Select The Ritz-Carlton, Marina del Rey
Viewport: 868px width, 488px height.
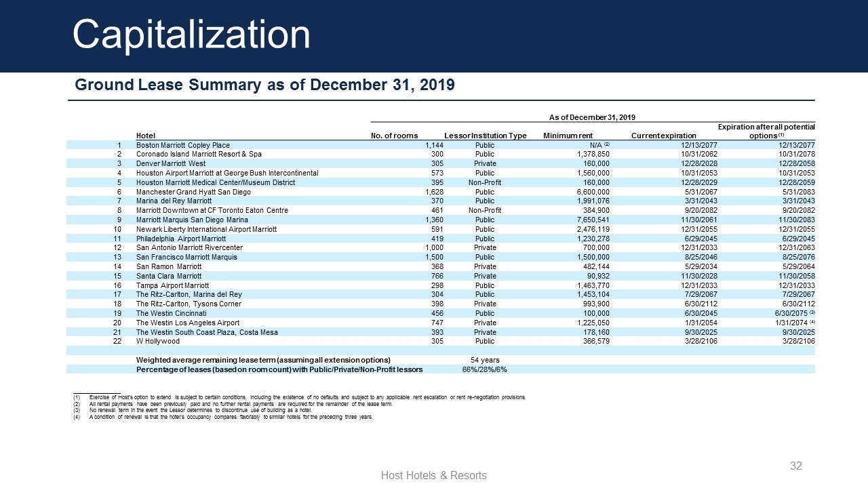click(189, 294)
